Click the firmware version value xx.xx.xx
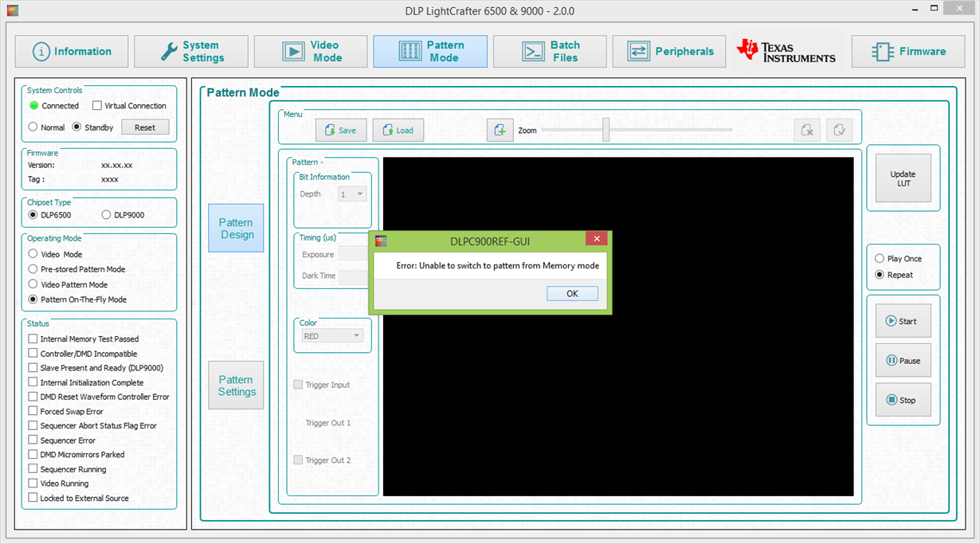Image resolution: width=980 pixels, height=544 pixels. click(x=116, y=165)
